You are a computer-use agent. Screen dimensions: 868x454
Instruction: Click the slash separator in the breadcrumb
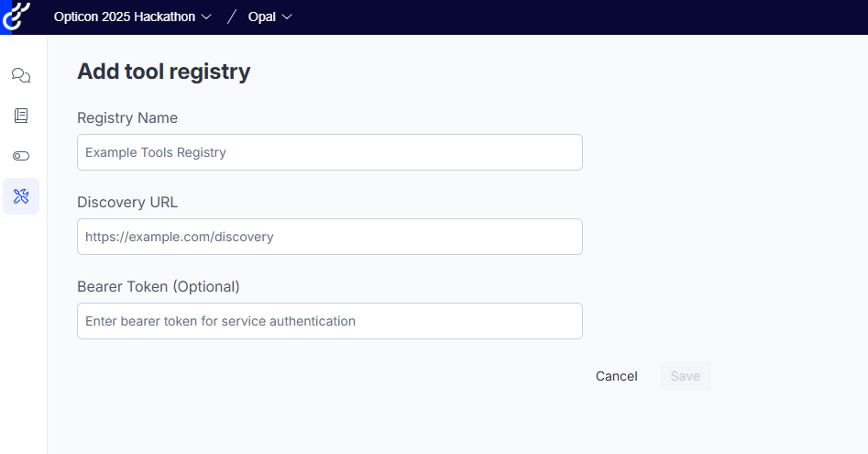point(231,17)
